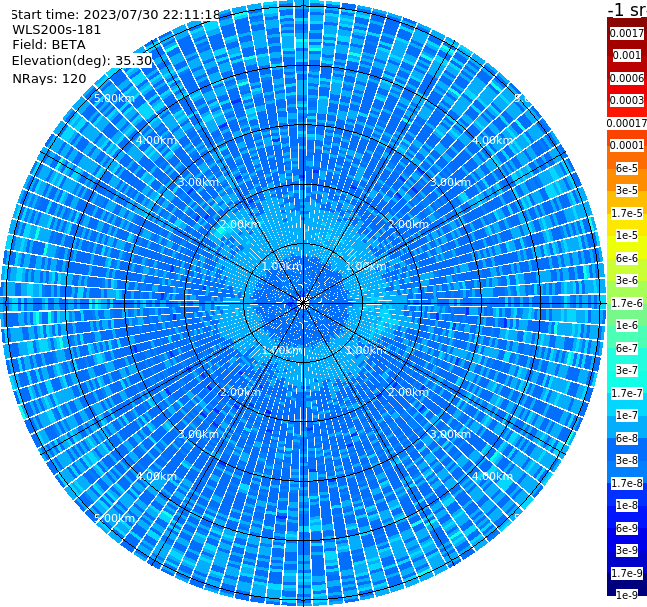Click the 1.00km label in southeast quadrant
The image size is (647, 607).
click(x=366, y=350)
